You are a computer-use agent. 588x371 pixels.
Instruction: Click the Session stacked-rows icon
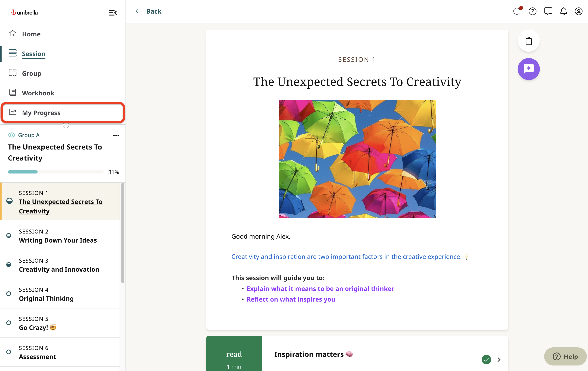coord(12,53)
